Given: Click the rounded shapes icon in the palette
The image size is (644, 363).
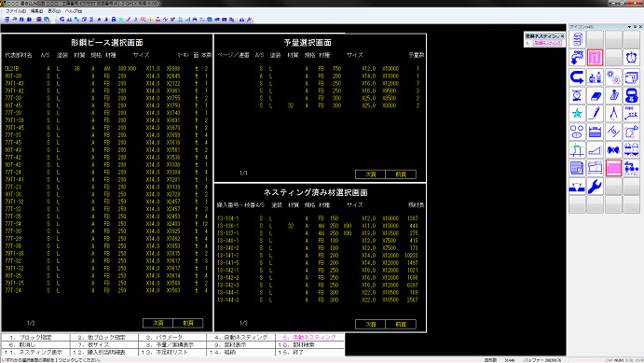Looking at the screenshot, I should [577, 132].
